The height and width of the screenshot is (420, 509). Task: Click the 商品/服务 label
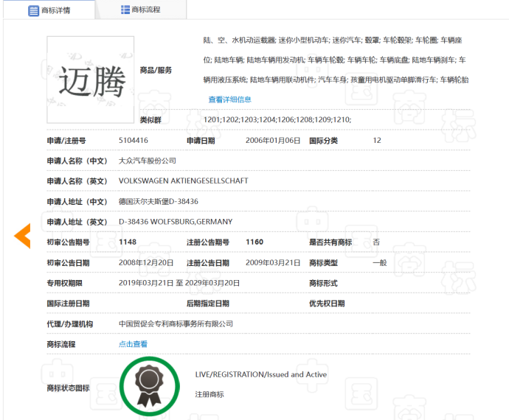(x=156, y=71)
